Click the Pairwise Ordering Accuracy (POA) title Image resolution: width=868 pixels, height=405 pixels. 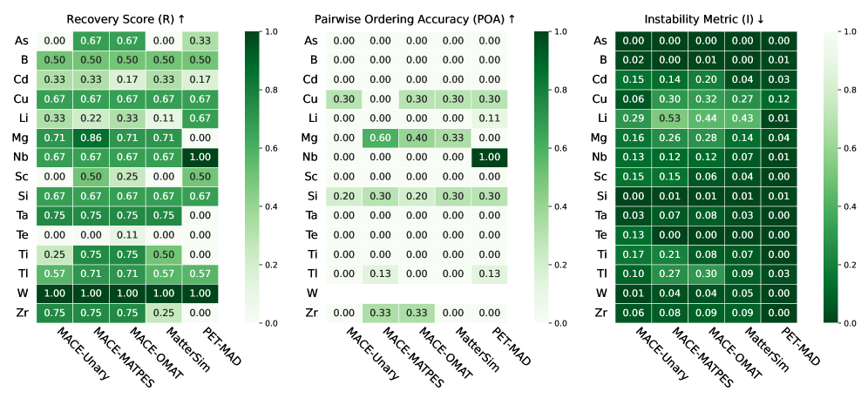[417, 17]
